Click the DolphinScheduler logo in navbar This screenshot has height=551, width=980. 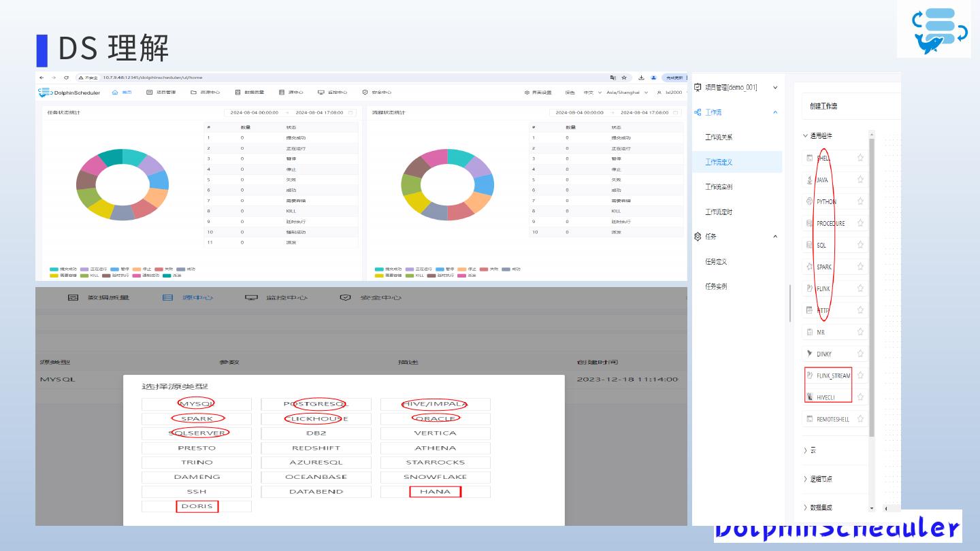coord(69,93)
